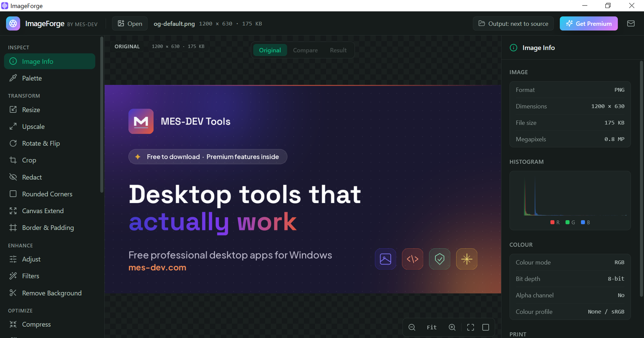Click the left sidebar scrollbar

[102, 115]
